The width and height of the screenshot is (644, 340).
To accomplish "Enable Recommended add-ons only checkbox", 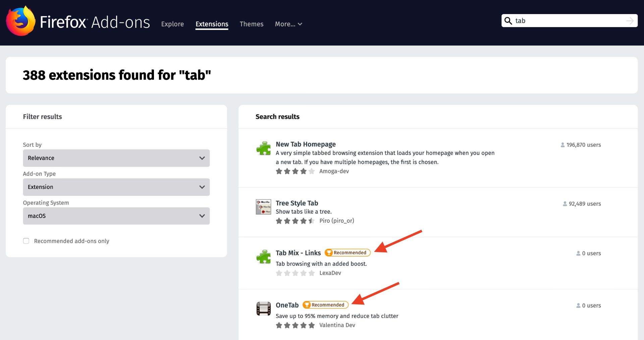I will [x=26, y=241].
